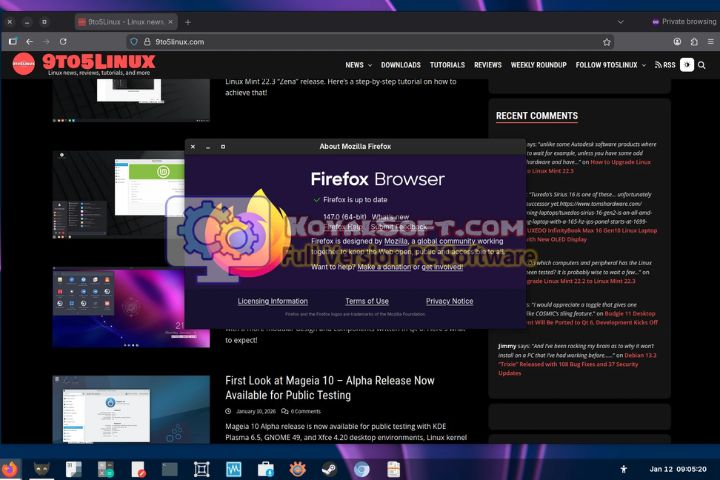This screenshot has width=720, height=480.
Task: Click the accessibility icon in system tray
Action: (x=623, y=469)
